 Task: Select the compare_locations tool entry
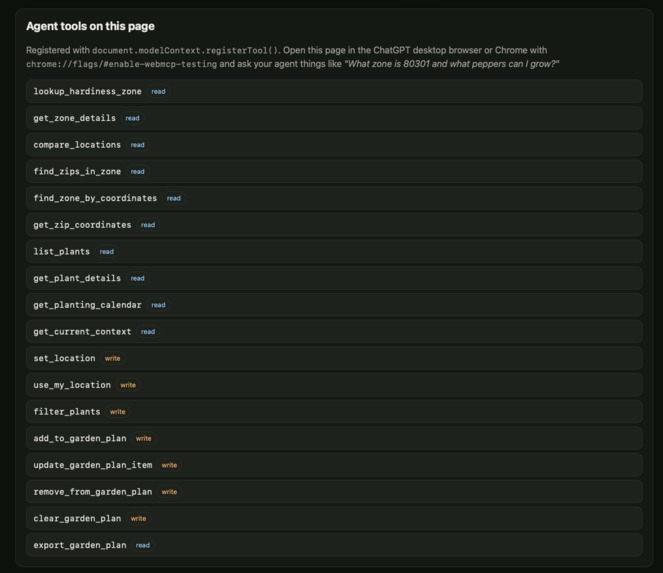[334, 145]
